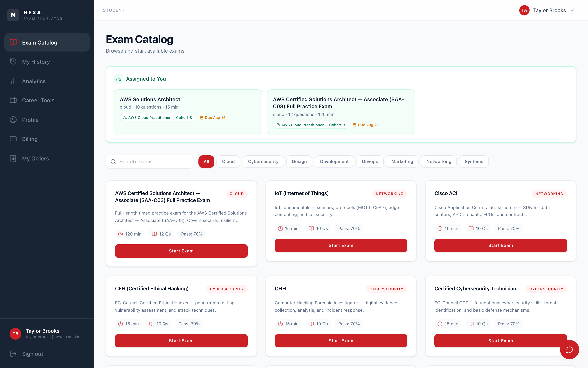Open the chat bubble support button
The height and width of the screenshot is (368, 588).
[x=570, y=349]
